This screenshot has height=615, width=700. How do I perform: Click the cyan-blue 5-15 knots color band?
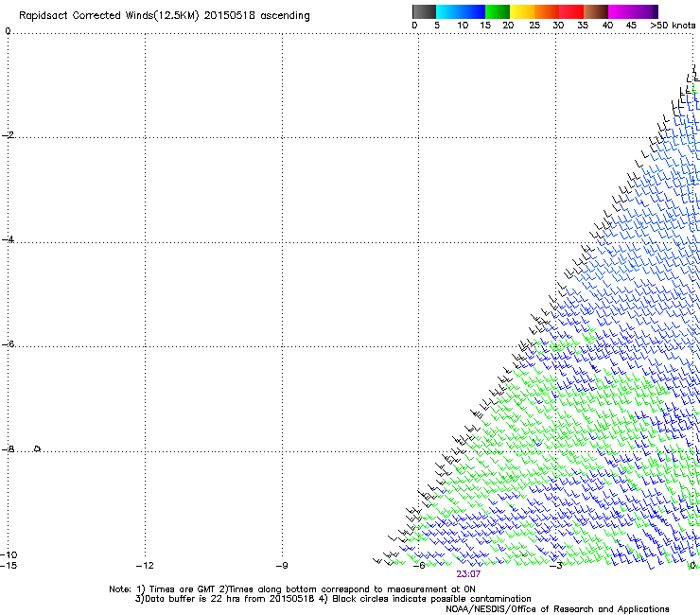461,11
